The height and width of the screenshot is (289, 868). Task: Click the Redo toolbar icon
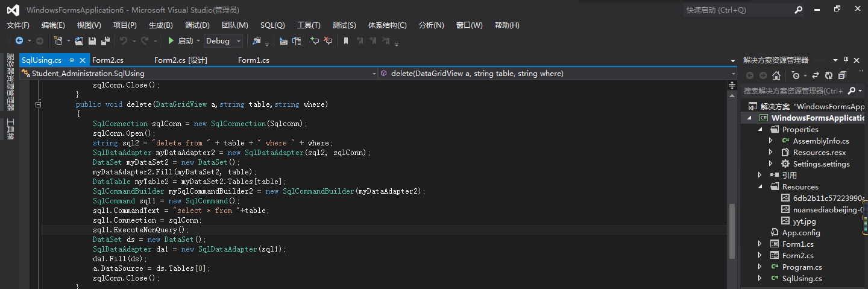[145, 41]
